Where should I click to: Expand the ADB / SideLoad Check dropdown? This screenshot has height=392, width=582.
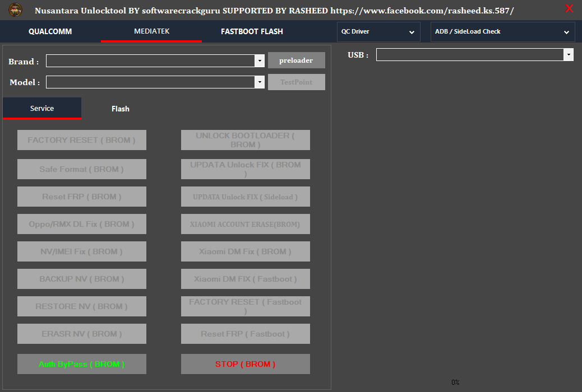[566, 32]
